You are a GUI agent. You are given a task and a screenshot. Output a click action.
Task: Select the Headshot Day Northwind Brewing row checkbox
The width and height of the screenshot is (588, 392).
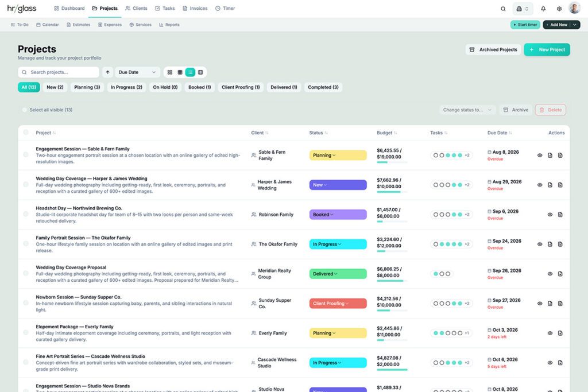(26, 214)
